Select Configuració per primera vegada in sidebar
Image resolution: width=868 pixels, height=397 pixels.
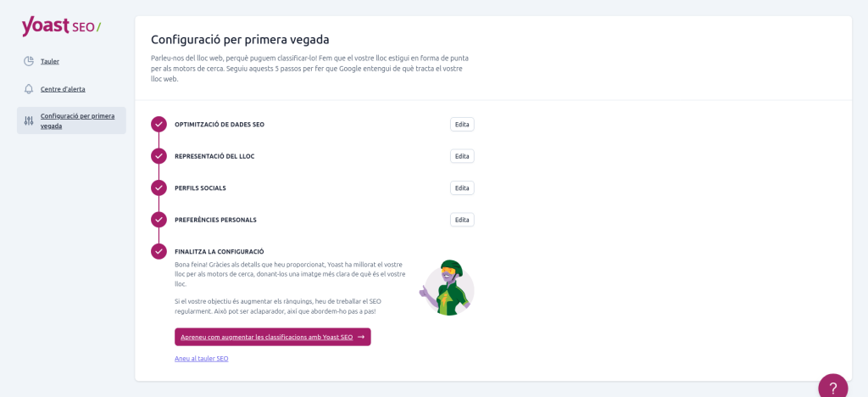[77, 120]
